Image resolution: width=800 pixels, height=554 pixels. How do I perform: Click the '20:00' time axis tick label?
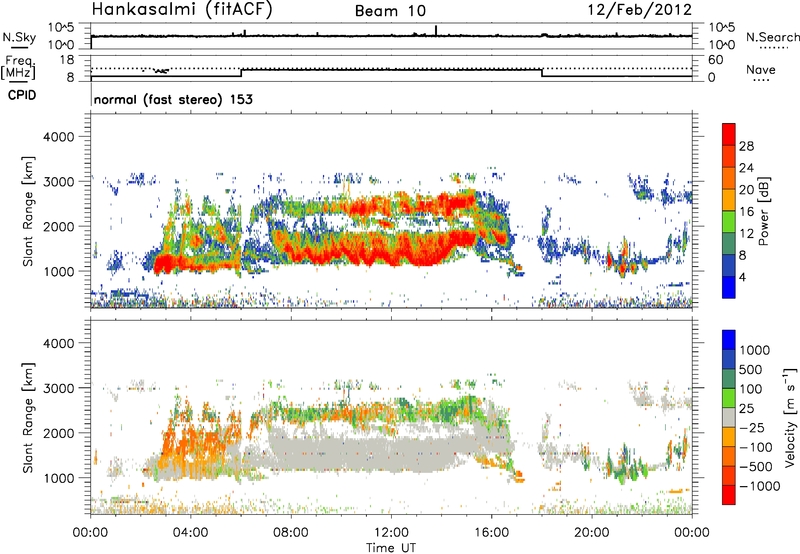(591, 533)
